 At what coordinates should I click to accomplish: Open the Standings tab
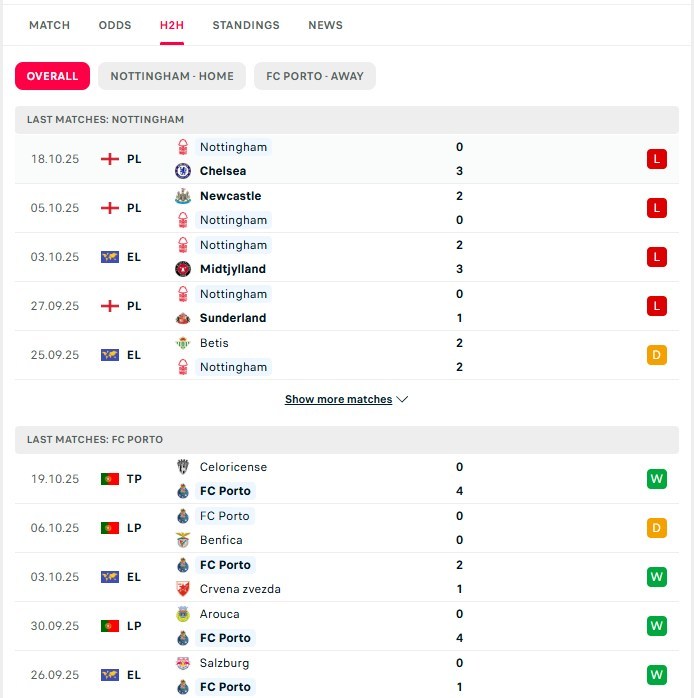click(x=246, y=25)
